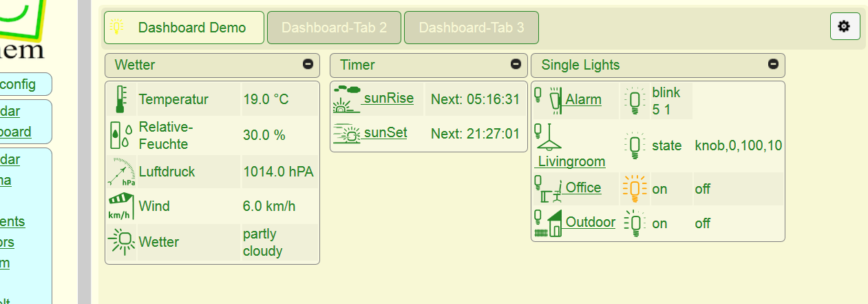Click the Luftdruck barometer gauge icon
This screenshot has width=868, height=304.
(122, 172)
